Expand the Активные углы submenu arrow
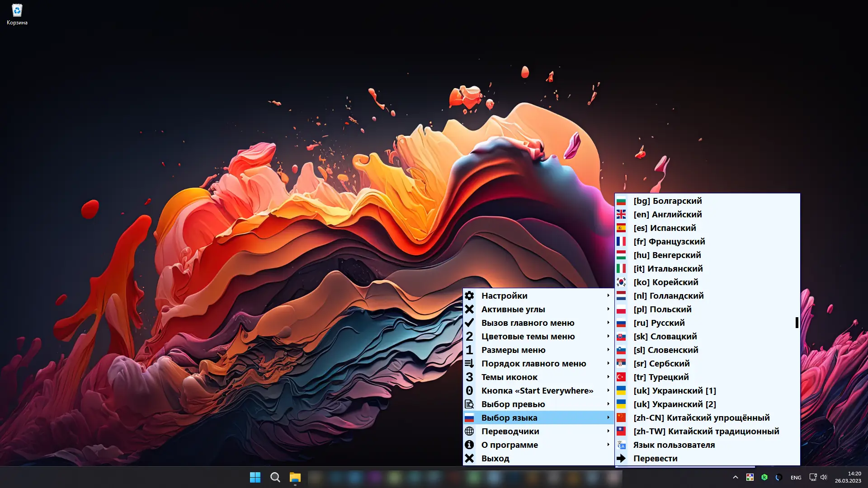The height and width of the screenshot is (488, 868). click(x=608, y=309)
